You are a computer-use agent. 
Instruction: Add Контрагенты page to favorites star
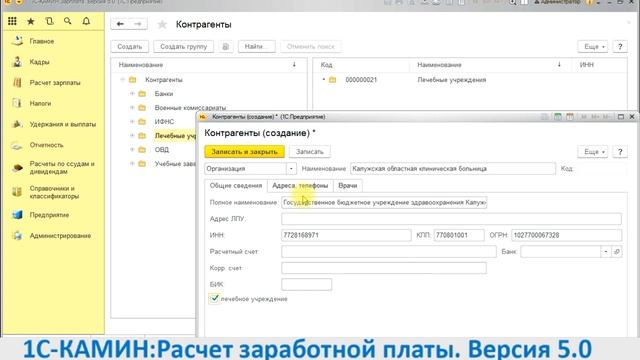coord(162,24)
